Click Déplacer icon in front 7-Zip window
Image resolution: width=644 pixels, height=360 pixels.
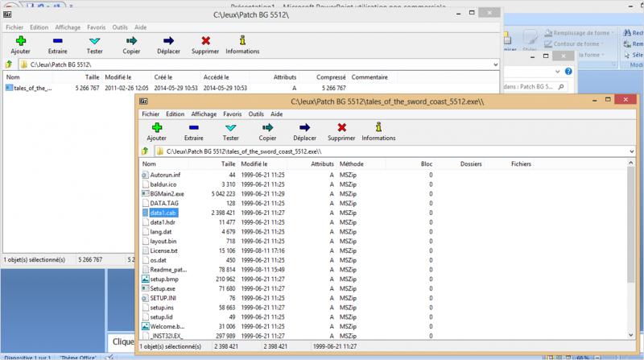coord(305,128)
